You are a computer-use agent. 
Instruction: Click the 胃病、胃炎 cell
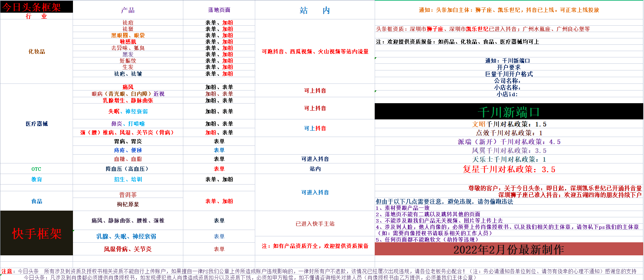click(128, 141)
